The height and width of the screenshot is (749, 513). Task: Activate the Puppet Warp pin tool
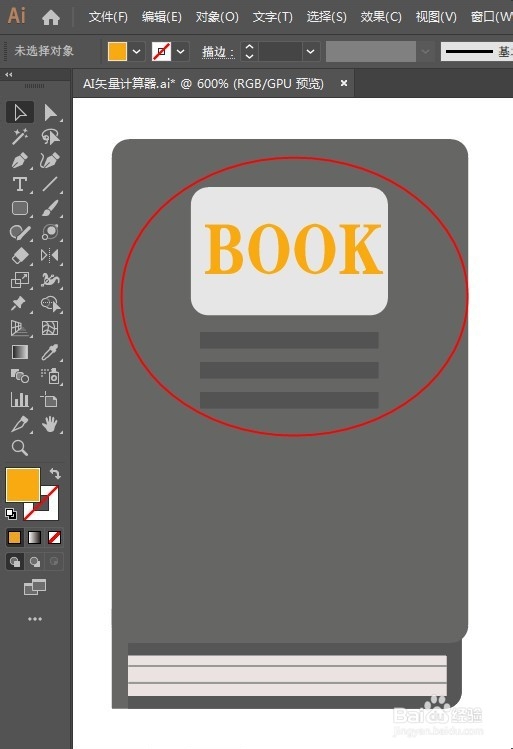(20, 304)
